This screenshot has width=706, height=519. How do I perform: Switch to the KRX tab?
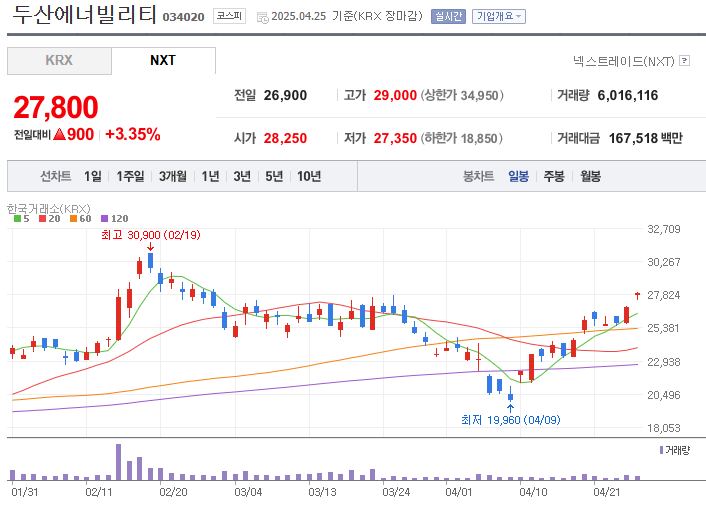[x=59, y=61]
